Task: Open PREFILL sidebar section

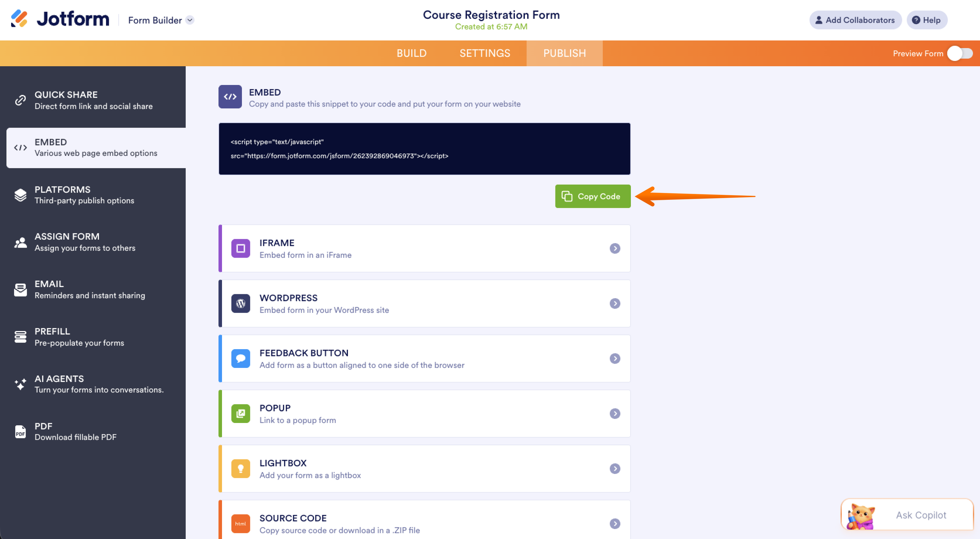Action: coord(93,337)
